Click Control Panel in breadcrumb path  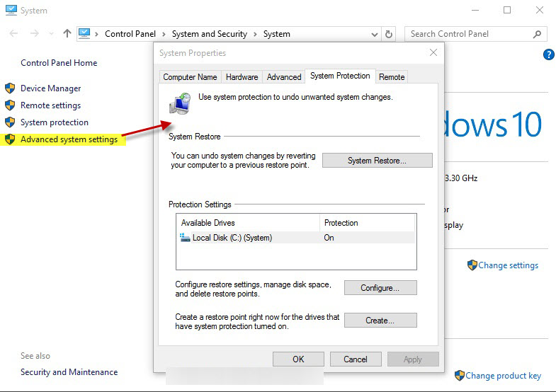(130, 34)
